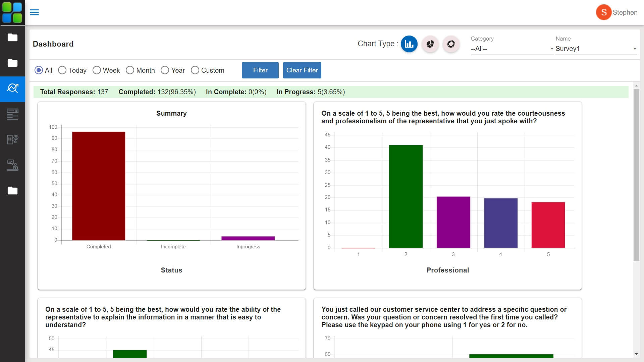The height and width of the screenshot is (362, 644).
Task: Click the top folder icon in sidebar
Action: pyautogui.click(x=12, y=37)
